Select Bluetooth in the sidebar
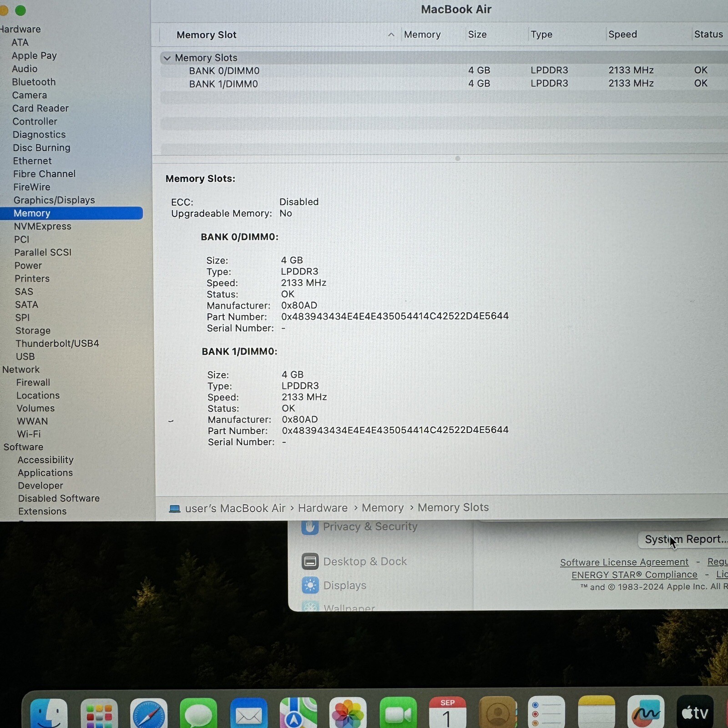The image size is (728, 728). click(34, 82)
